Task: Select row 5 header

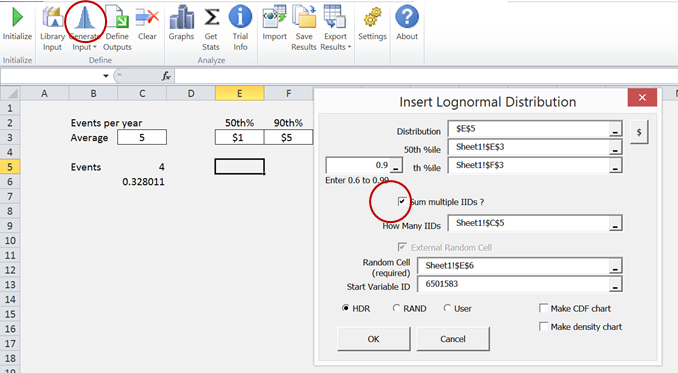Action: click(x=10, y=167)
